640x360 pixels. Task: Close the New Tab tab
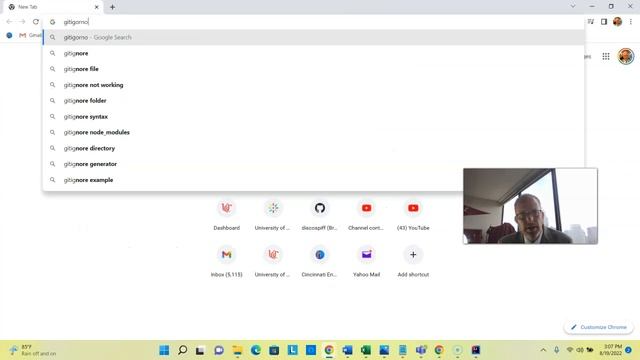pyautogui.click(x=96, y=7)
